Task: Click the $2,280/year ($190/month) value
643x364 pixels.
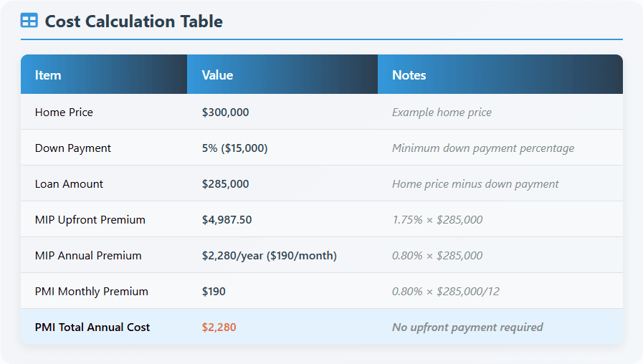Action: [269, 255]
